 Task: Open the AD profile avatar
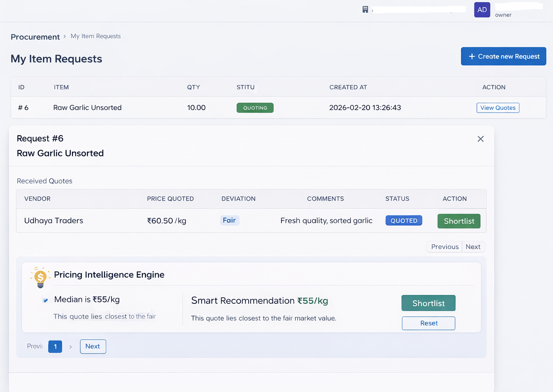tap(482, 9)
